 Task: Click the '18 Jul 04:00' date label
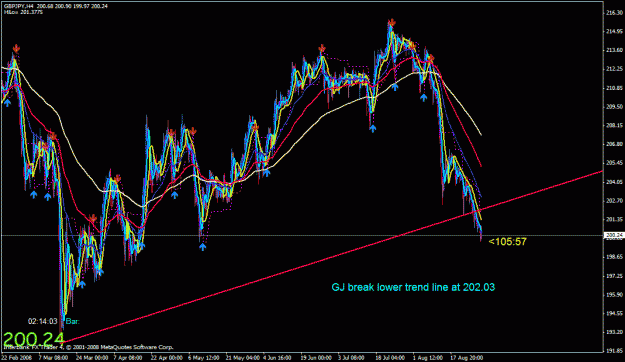pos(390,358)
